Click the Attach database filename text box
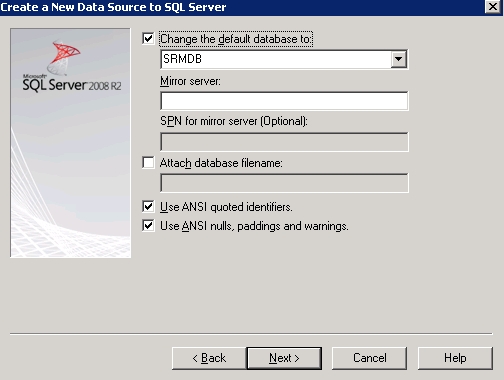 [x=284, y=183]
